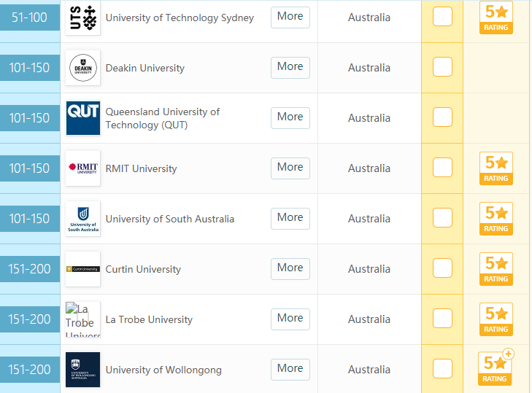The width and height of the screenshot is (532, 393).
Task: Click the broken La Trobe University logo thumbnail
Action: point(82,319)
